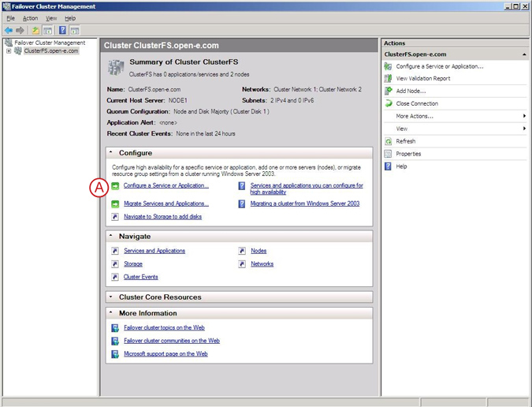
Task: Open Help via blue question mark toolbar icon
Action: (62, 30)
